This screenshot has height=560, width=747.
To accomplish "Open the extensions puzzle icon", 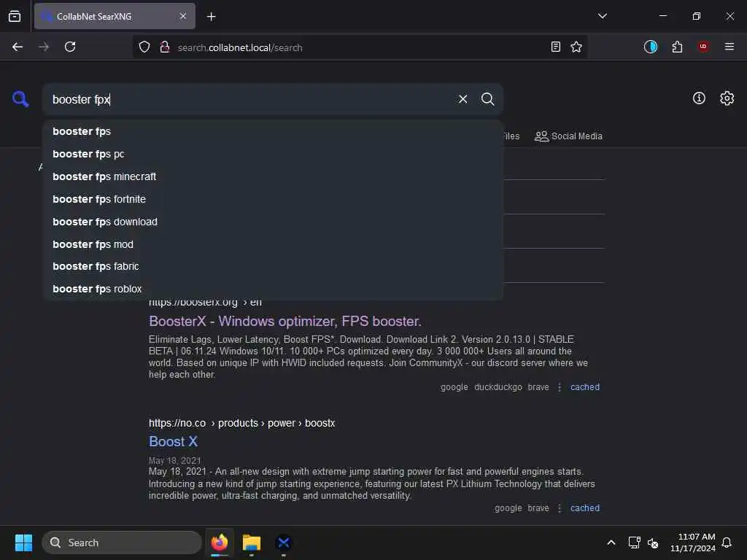I will point(677,47).
